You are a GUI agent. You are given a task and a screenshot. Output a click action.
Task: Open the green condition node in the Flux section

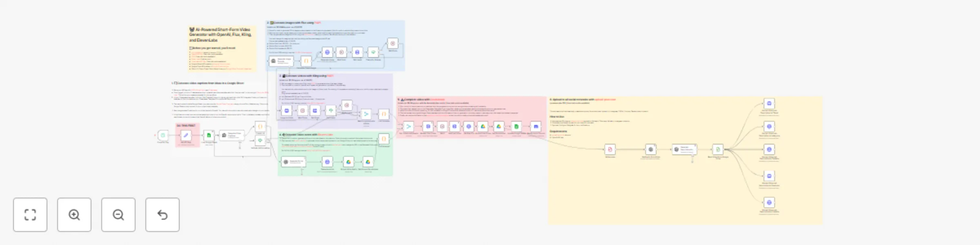pos(373,52)
